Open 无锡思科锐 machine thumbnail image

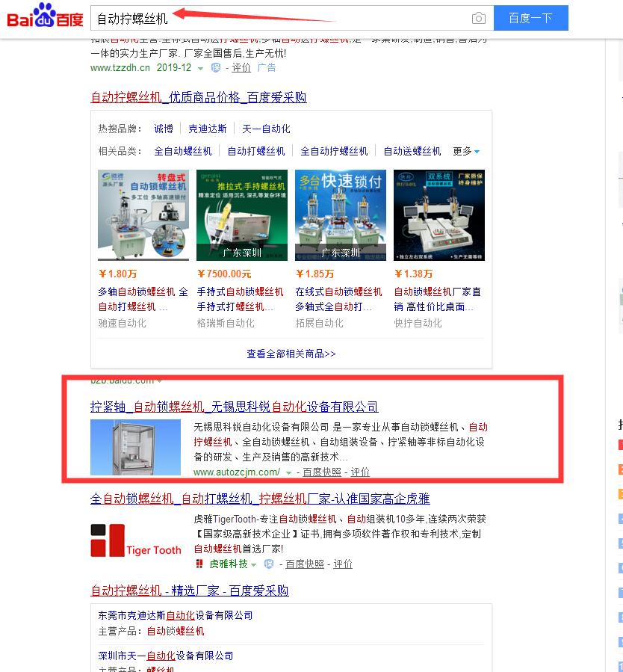pyautogui.click(x=136, y=447)
